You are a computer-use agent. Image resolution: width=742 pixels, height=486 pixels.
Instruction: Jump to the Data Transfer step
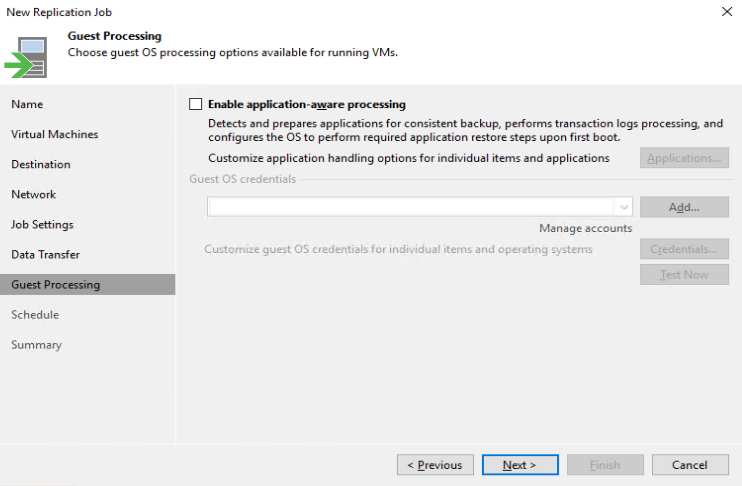[45, 254]
